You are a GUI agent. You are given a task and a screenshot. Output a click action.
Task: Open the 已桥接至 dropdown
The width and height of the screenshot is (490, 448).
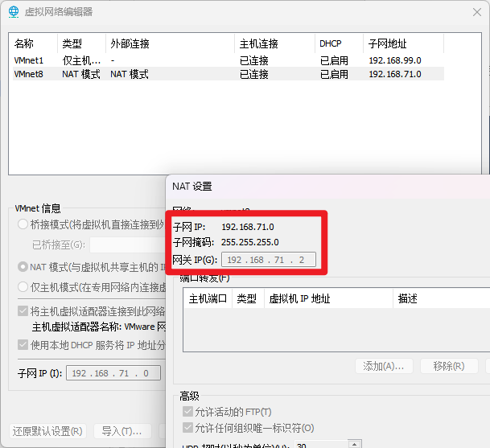coord(126,245)
